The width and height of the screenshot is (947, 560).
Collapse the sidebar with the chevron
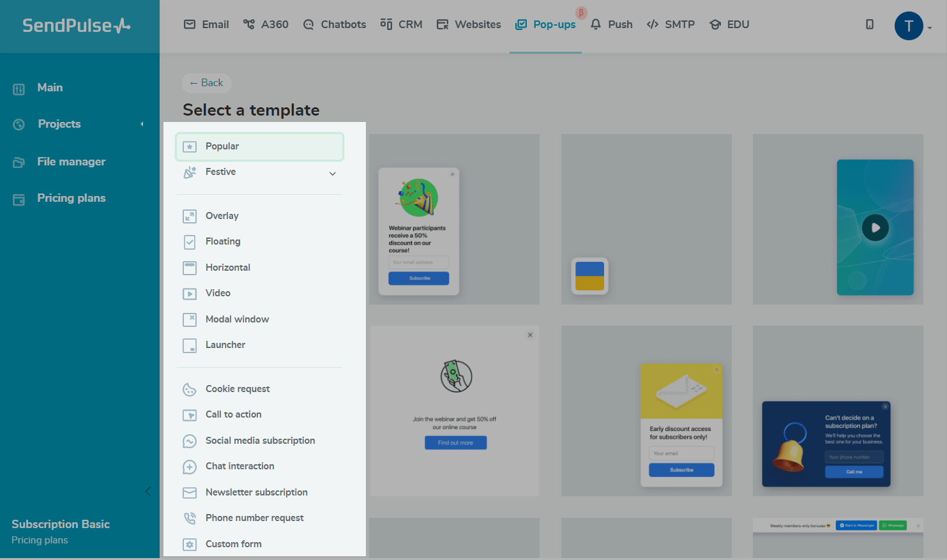(148, 491)
